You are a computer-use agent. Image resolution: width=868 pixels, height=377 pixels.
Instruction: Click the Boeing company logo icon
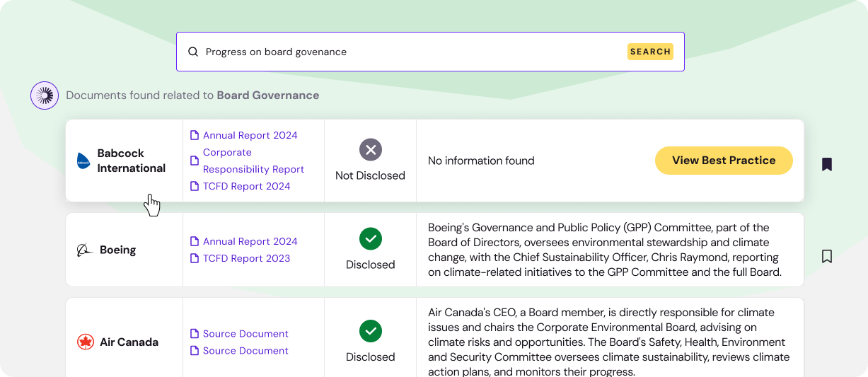coord(85,250)
